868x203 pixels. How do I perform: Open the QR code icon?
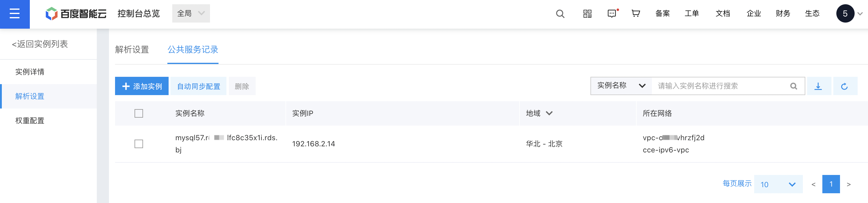click(x=587, y=14)
